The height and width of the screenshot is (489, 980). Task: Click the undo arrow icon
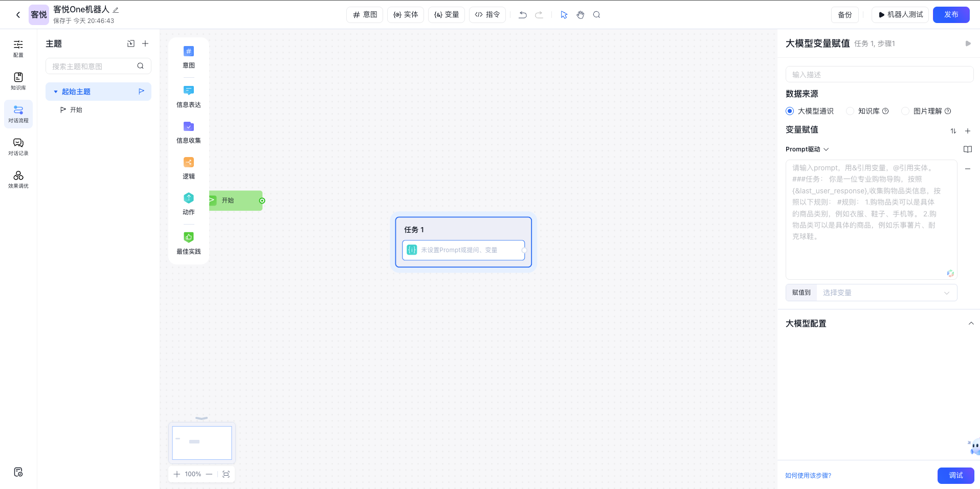pyautogui.click(x=522, y=15)
